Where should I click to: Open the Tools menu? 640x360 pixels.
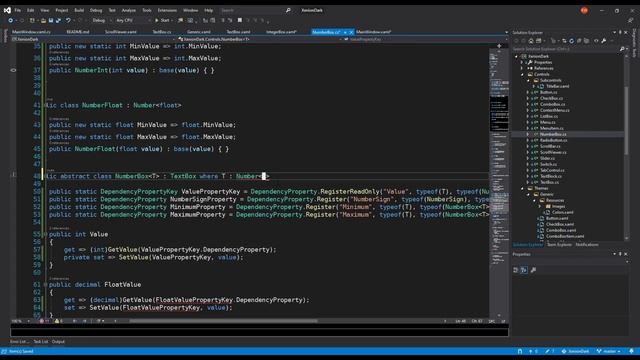pos(147,10)
